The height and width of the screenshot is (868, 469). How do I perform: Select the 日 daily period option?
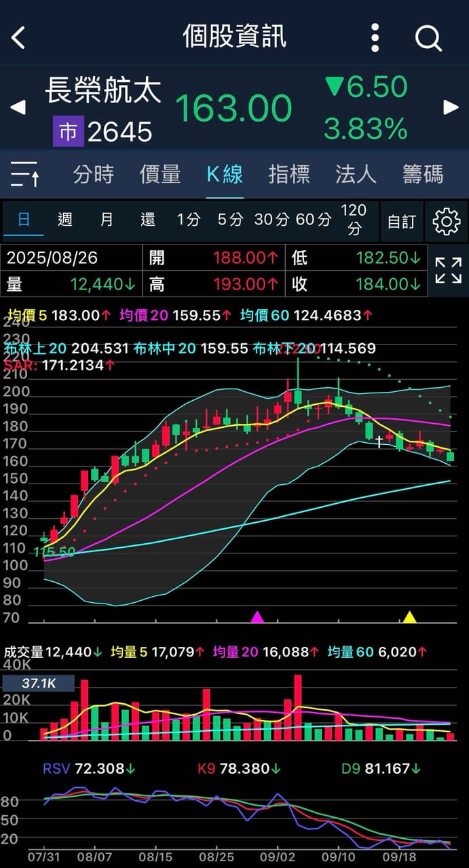[23, 220]
